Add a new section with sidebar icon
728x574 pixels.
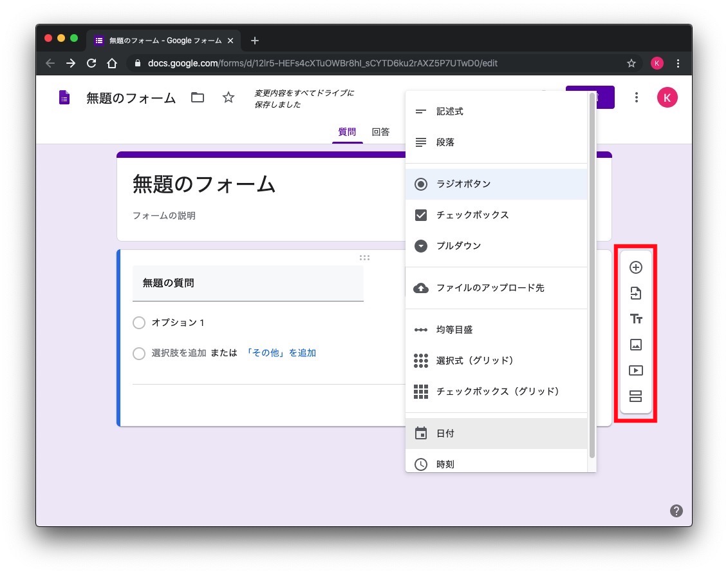[635, 396]
